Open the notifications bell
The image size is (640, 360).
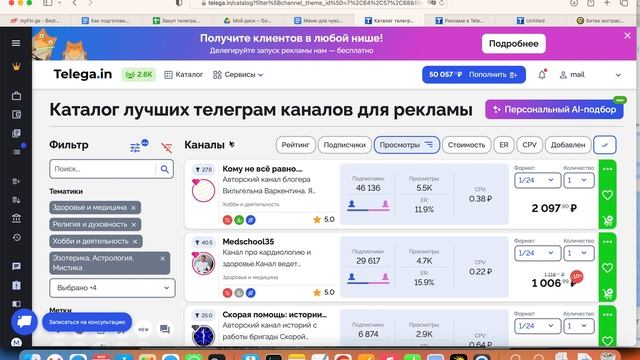point(542,74)
